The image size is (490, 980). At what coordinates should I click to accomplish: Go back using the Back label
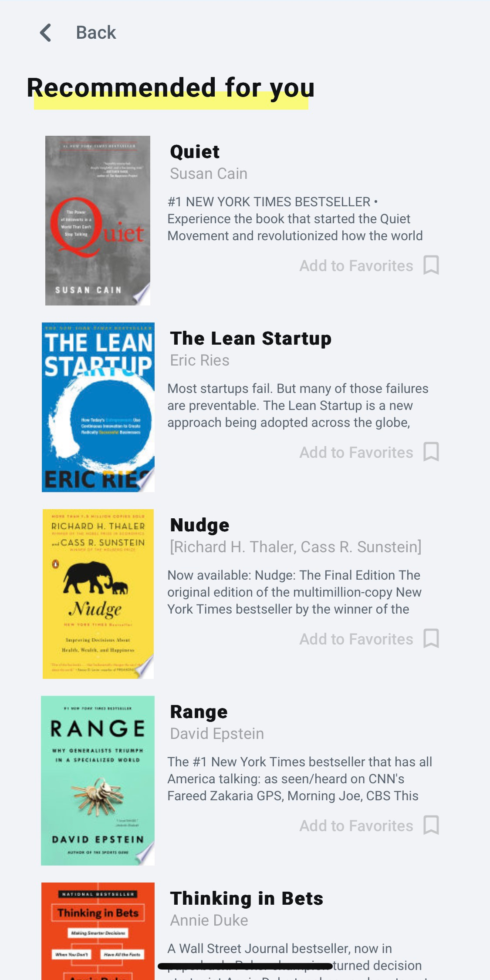[x=96, y=33]
